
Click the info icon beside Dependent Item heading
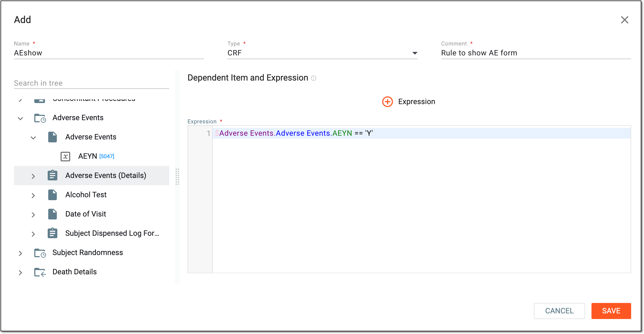(x=314, y=78)
